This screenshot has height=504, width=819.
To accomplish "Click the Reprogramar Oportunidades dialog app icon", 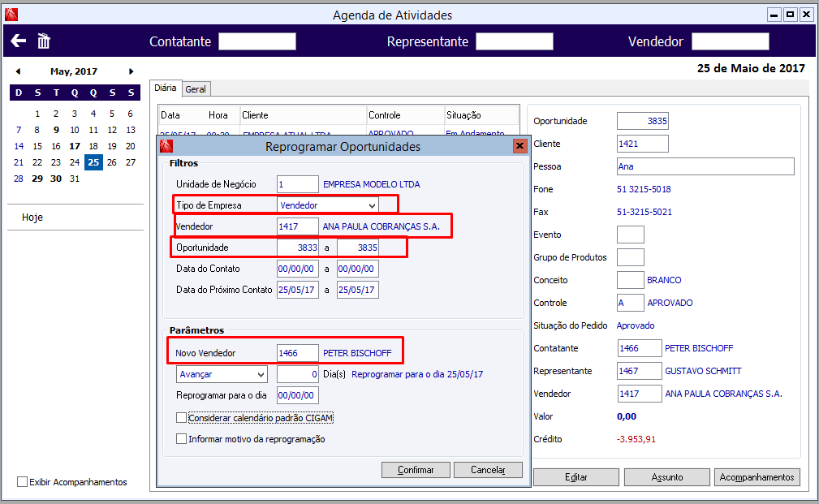I will coord(166,146).
